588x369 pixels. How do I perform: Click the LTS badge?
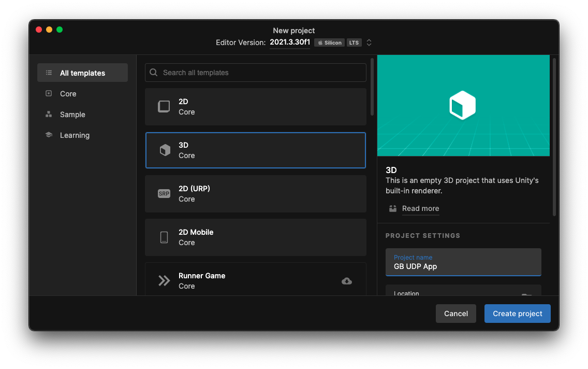(x=354, y=43)
